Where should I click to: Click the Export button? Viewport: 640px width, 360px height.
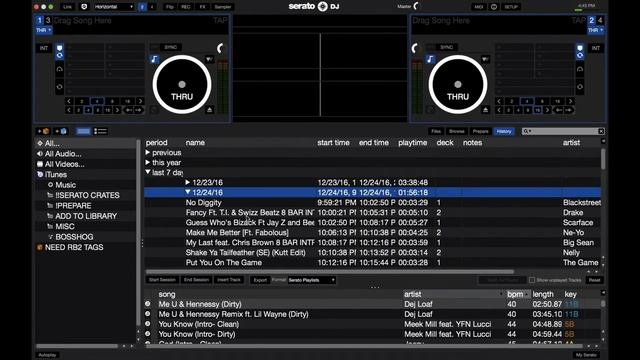coord(260,280)
